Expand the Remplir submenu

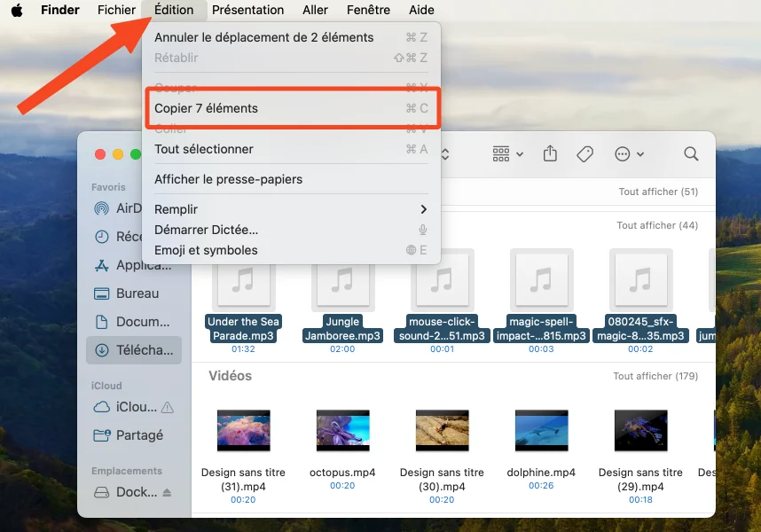pos(177,209)
